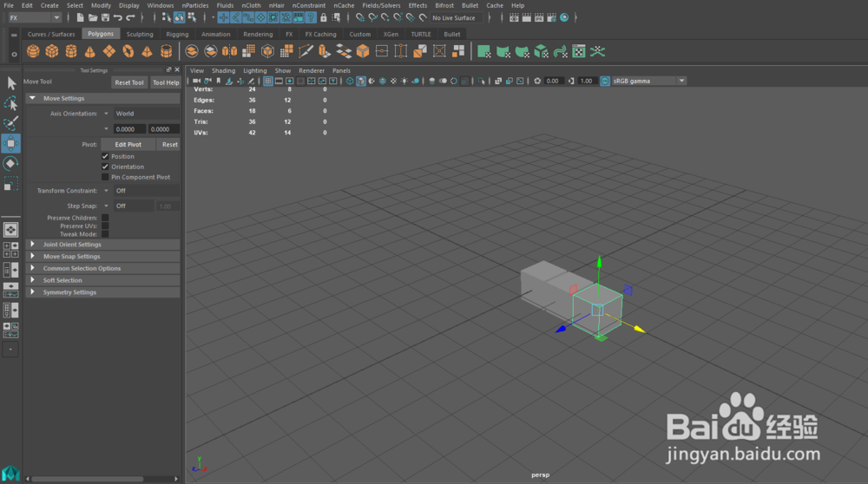Activate the Lasso Select tool
Screen dimensions: 868x484
tap(11, 103)
